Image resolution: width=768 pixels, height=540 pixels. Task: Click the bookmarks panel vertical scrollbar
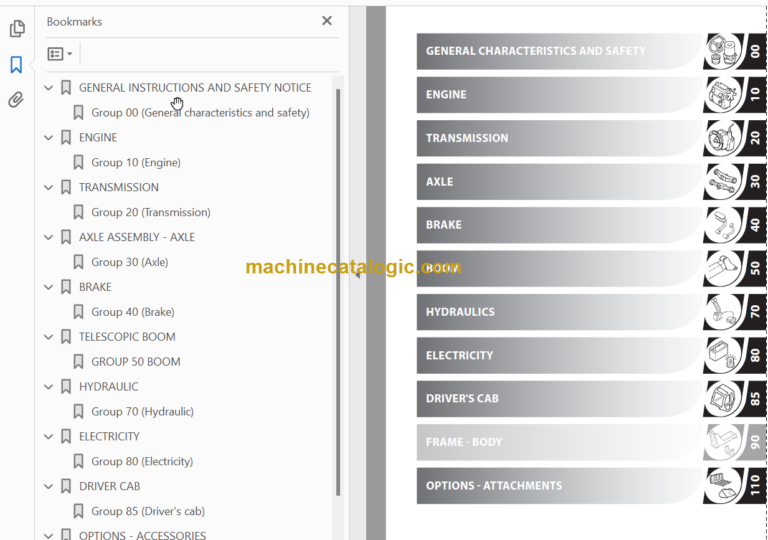click(x=338, y=292)
